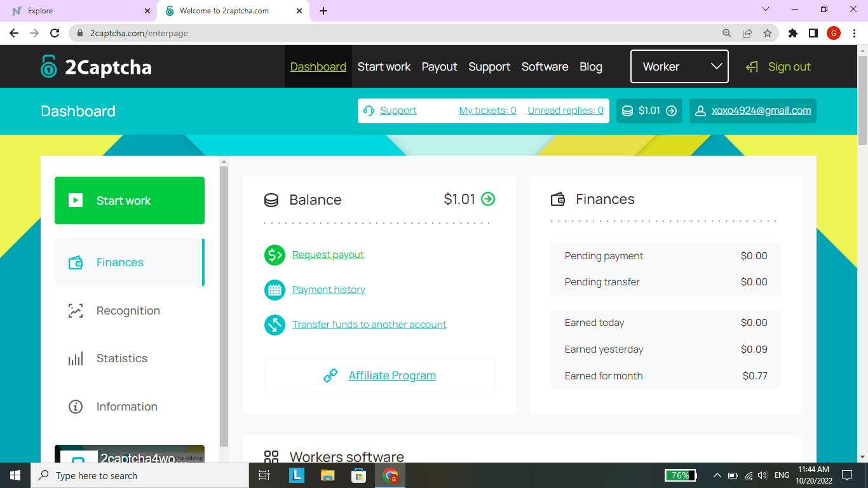Click the Balance coins stack icon
The image size is (868, 488).
tap(271, 200)
